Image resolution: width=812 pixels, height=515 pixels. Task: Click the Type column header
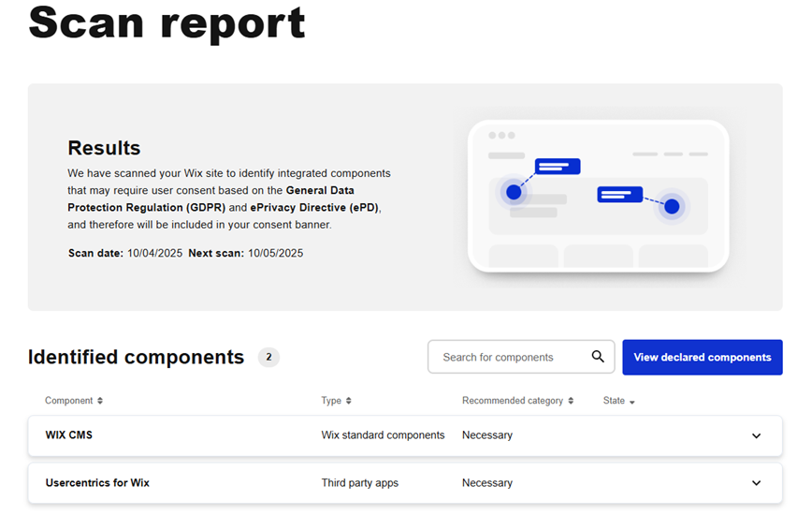(x=331, y=401)
